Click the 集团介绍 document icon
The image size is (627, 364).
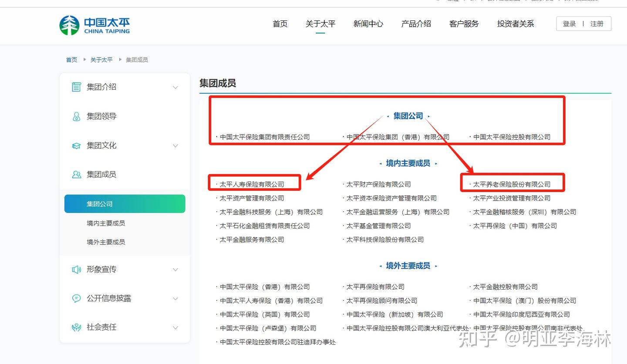(x=76, y=87)
